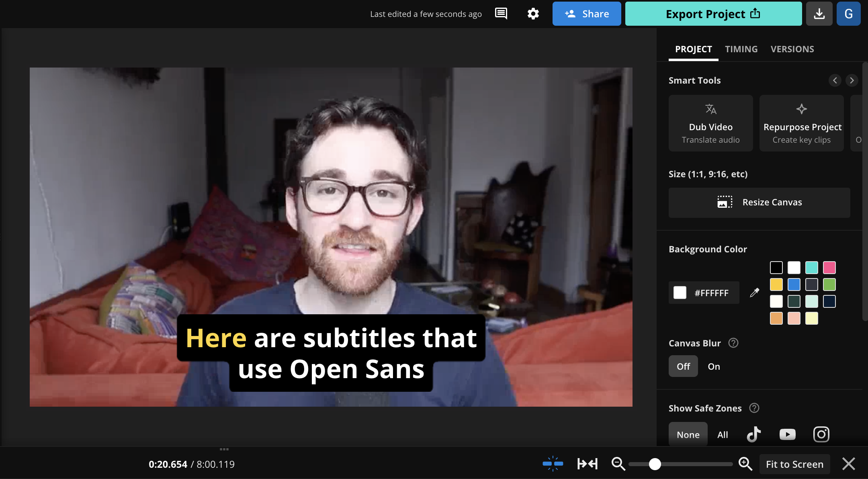This screenshot has height=479, width=868.
Task: Click the timeline zoom-in magnifier
Action: [x=745, y=464]
